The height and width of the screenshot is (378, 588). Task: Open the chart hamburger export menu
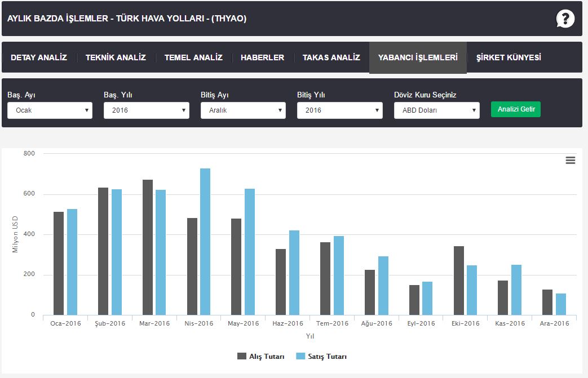point(571,161)
